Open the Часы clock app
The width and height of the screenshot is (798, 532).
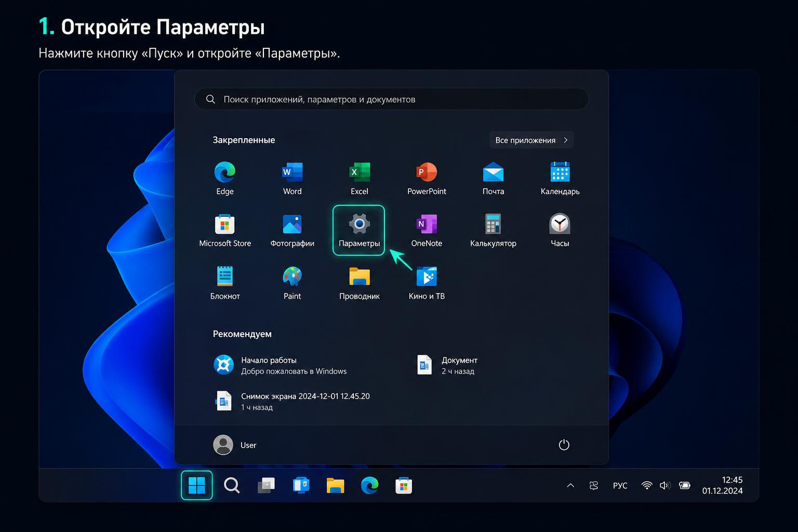[560, 230]
